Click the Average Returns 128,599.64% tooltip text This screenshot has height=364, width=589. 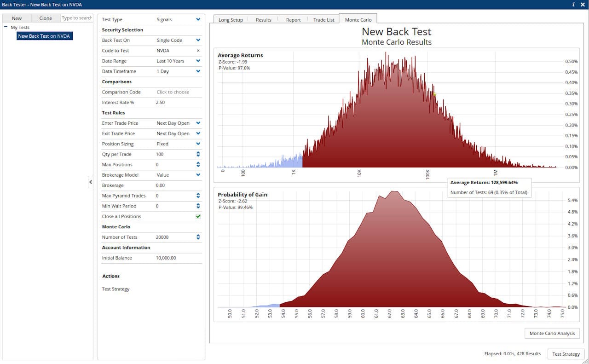(484, 182)
